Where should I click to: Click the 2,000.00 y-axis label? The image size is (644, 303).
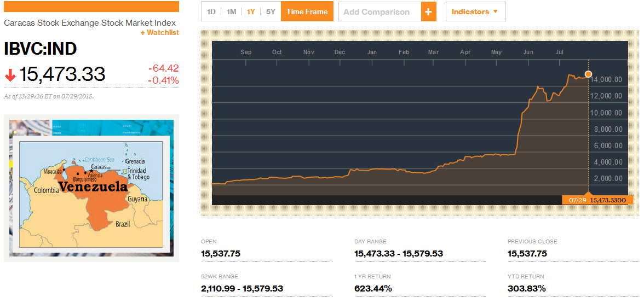coord(607,178)
